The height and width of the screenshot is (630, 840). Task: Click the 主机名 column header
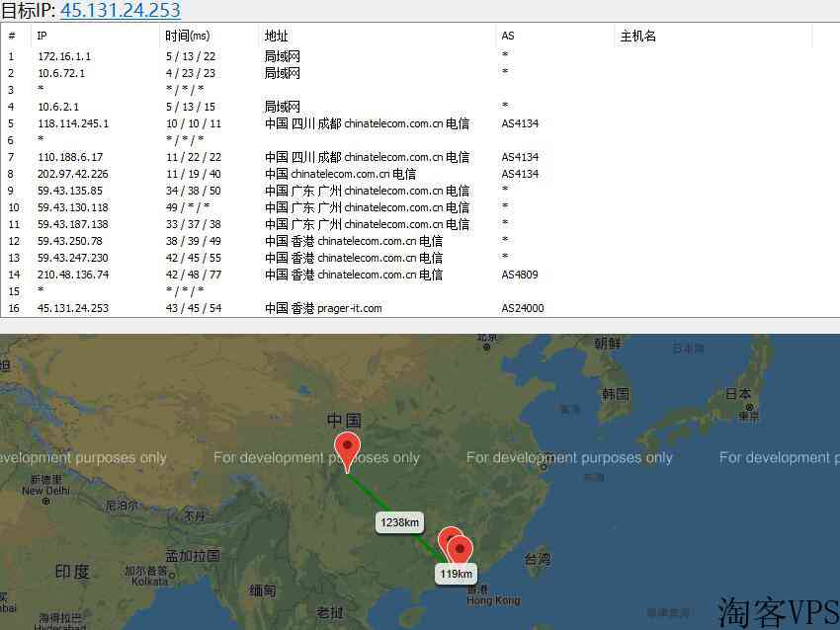tap(637, 36)
